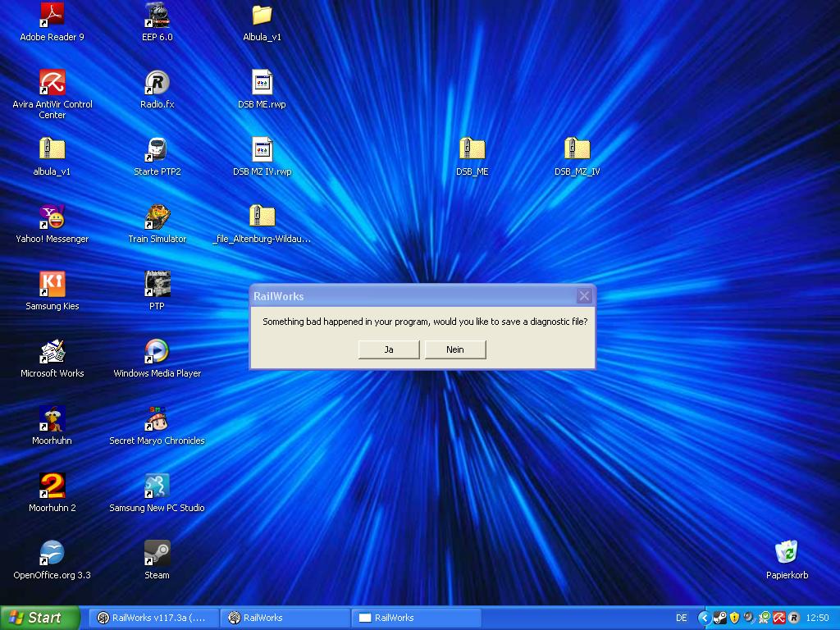Select Samsung New PC Studio icon
The image size is (840, 630).
point(157,493)
